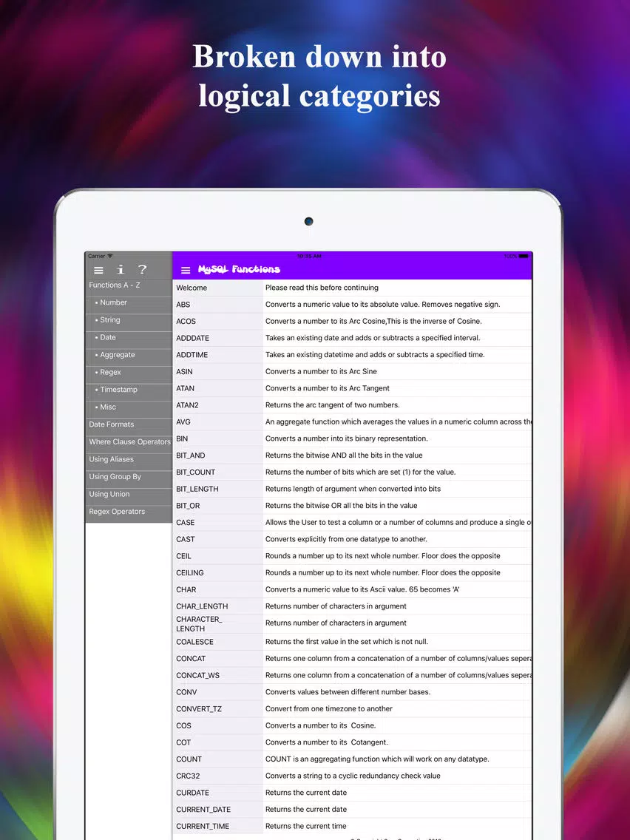Select the CHARACTER_LENGTH function row

pos(352,623)
